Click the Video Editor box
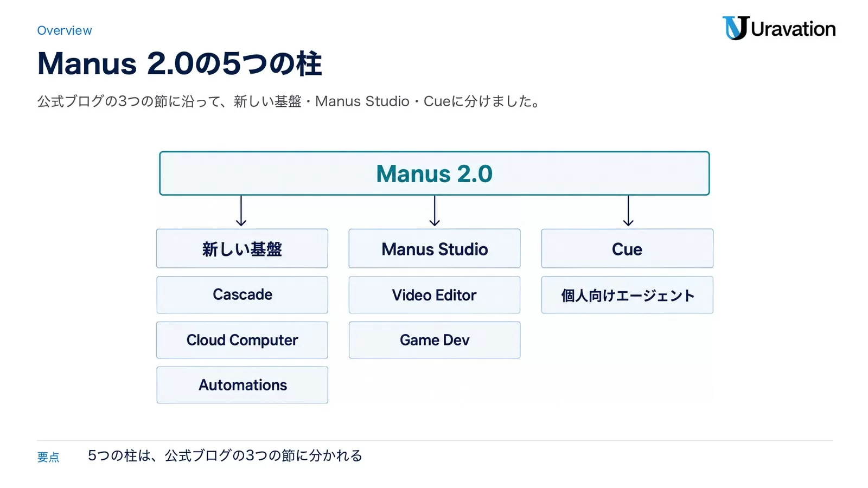 coord(435,295)
